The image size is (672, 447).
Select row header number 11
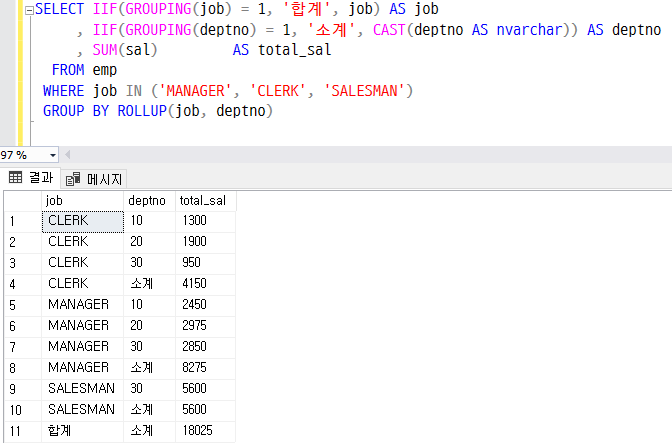tap(23, 431)
